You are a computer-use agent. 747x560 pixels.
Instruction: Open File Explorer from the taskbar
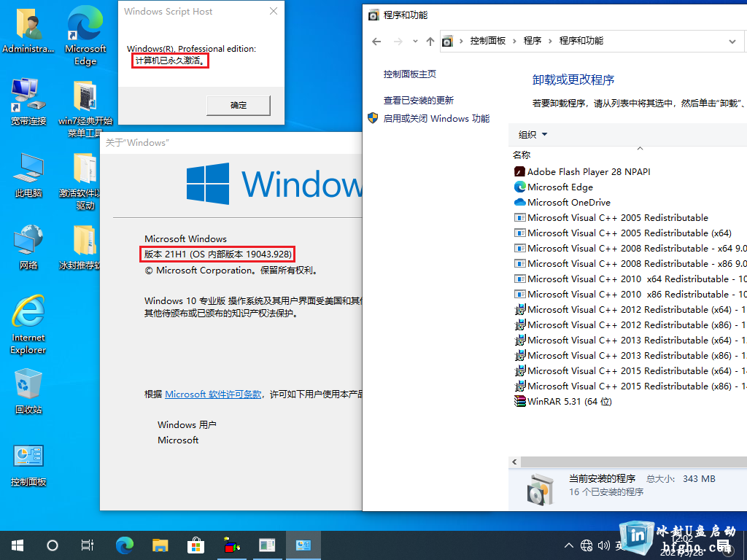pyautogui.click(x=160, y=545)
